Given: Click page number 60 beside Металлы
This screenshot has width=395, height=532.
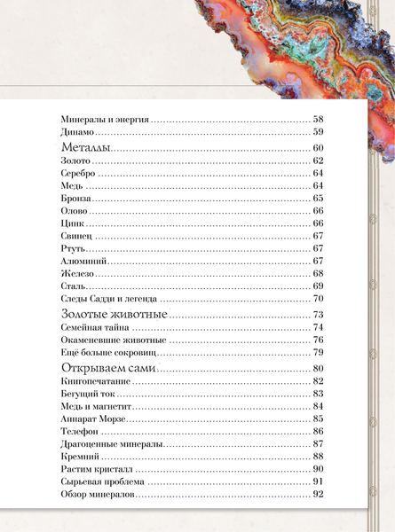Looking at the screenshot, I should (x=319, y=148).
